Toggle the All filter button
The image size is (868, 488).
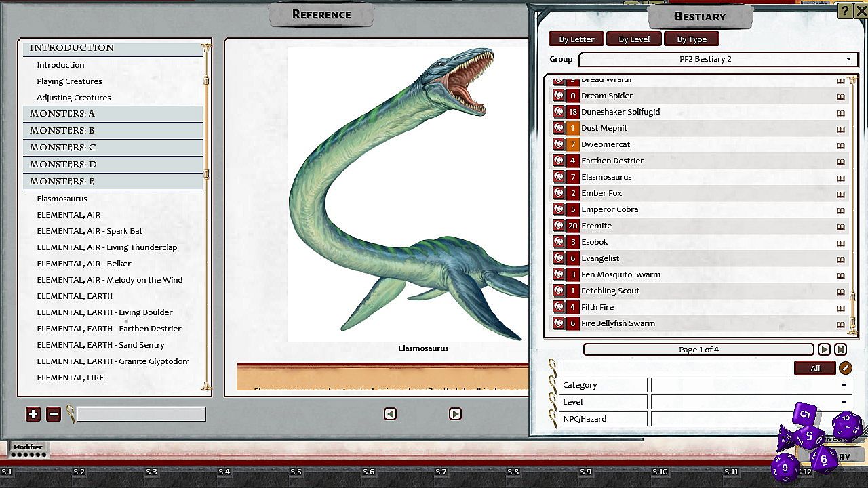click(x=814, y=368)
